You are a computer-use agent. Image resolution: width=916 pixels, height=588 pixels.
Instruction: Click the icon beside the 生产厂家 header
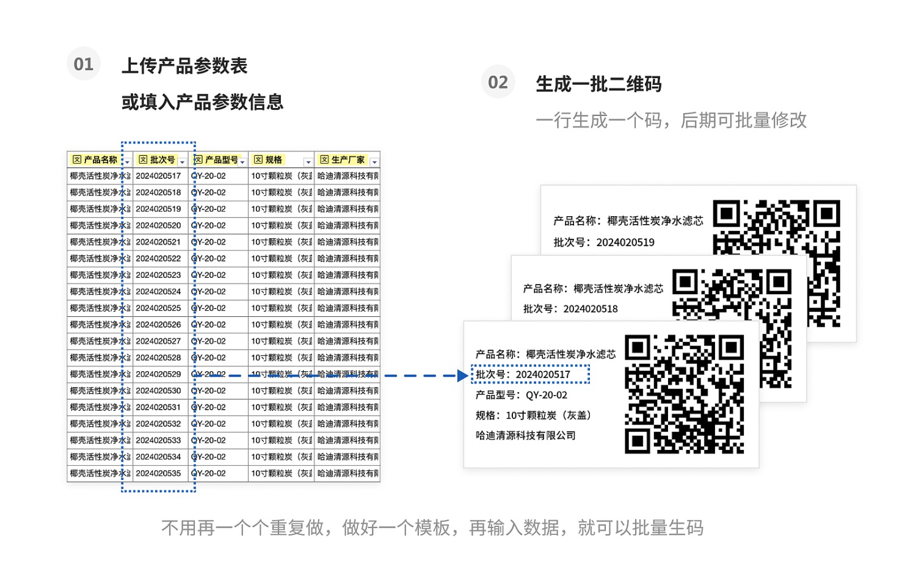pyautogui.click(x=324, y=159)
